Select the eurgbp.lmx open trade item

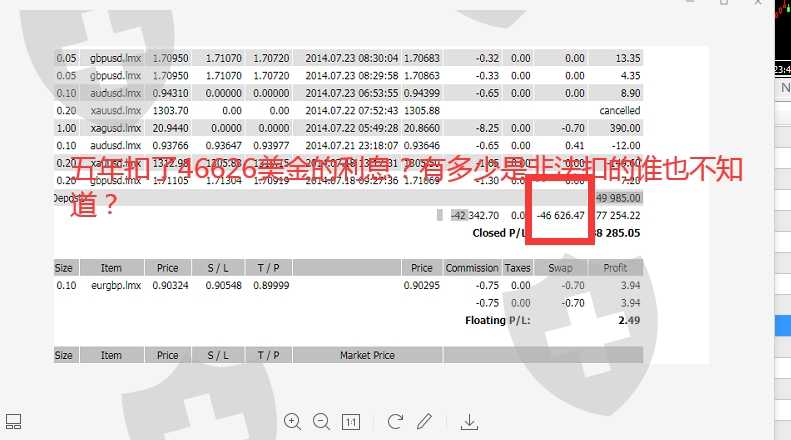click(116, 285)
